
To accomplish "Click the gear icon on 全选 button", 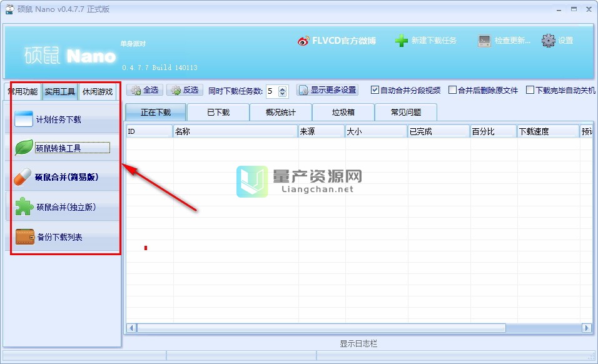I will 136,90.
